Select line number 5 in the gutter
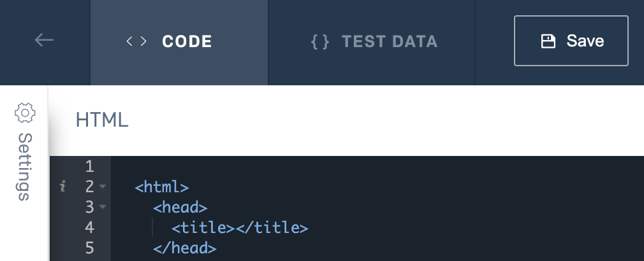The width and height of the screenshot is (644, 261). (89, 248)
